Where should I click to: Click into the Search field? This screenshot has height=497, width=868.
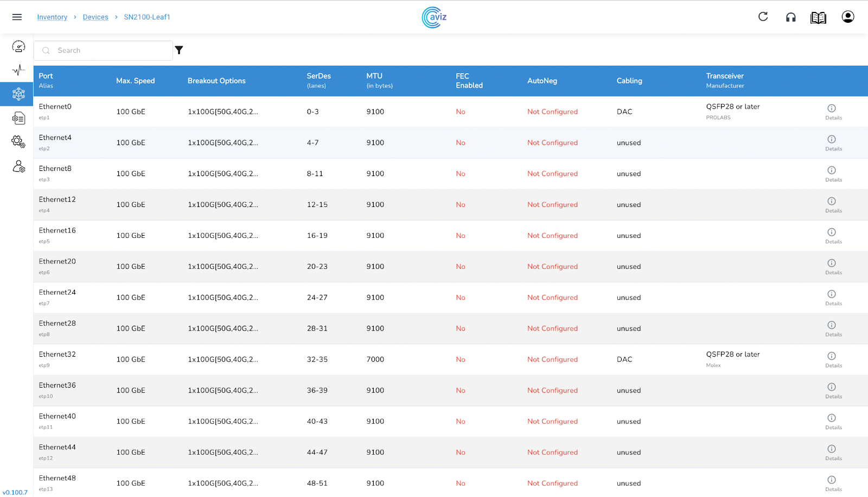103,50
